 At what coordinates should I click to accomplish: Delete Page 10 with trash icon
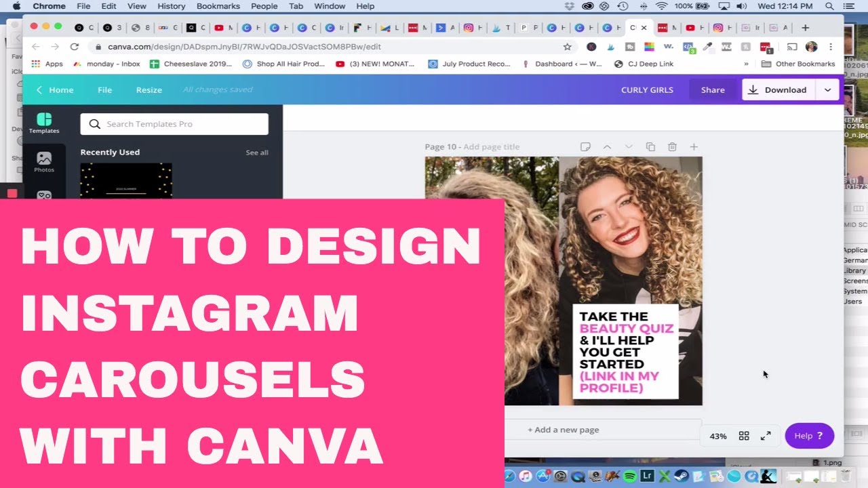tap(672, 146)
